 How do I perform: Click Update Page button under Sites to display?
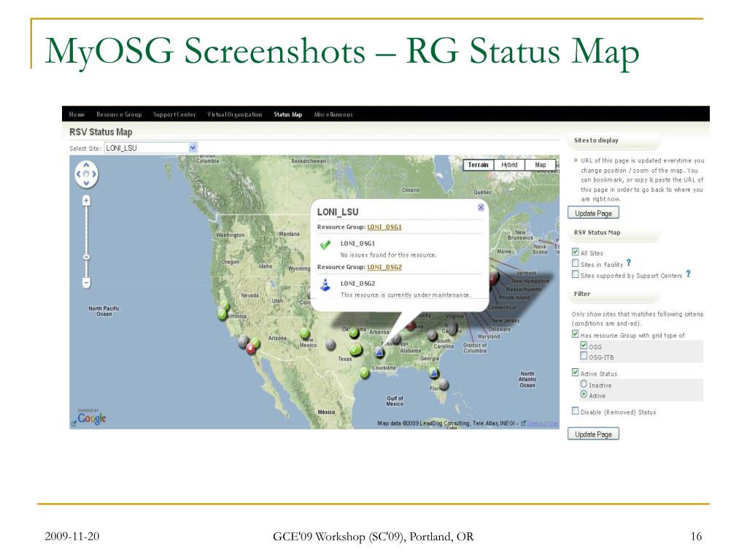pyautogui.click(x=593, y=213)
